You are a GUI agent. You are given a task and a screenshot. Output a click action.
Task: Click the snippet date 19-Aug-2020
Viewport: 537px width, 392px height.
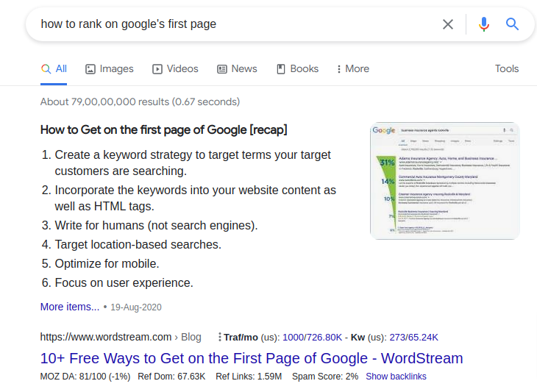136,307
